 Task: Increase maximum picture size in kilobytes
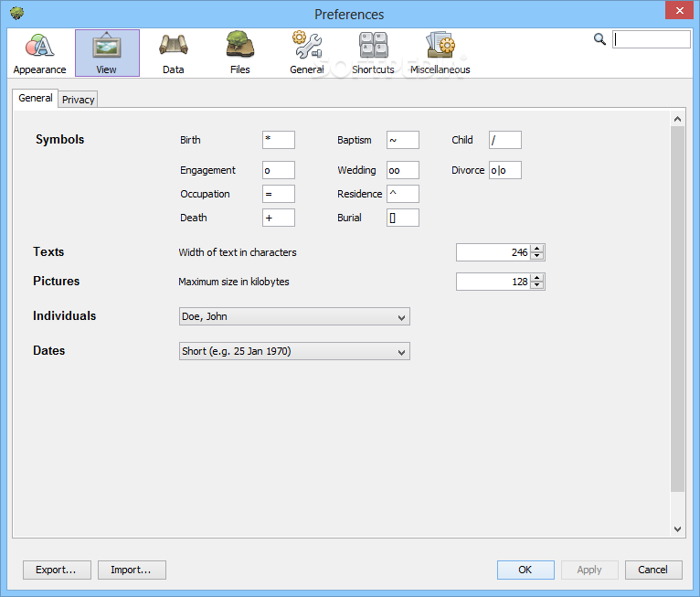(537, 278)
